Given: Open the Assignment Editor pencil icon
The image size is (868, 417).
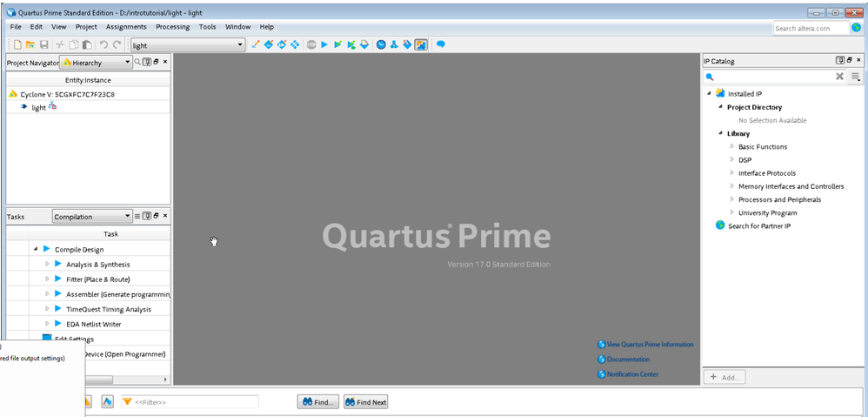Looking at the screenshot, I should [x=255, y=45].
